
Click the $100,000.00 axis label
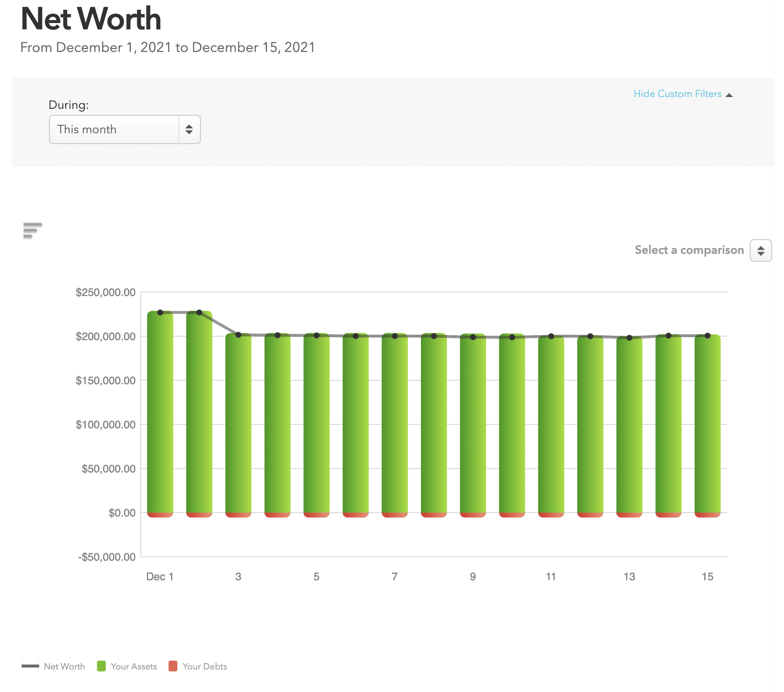(105, 424)
